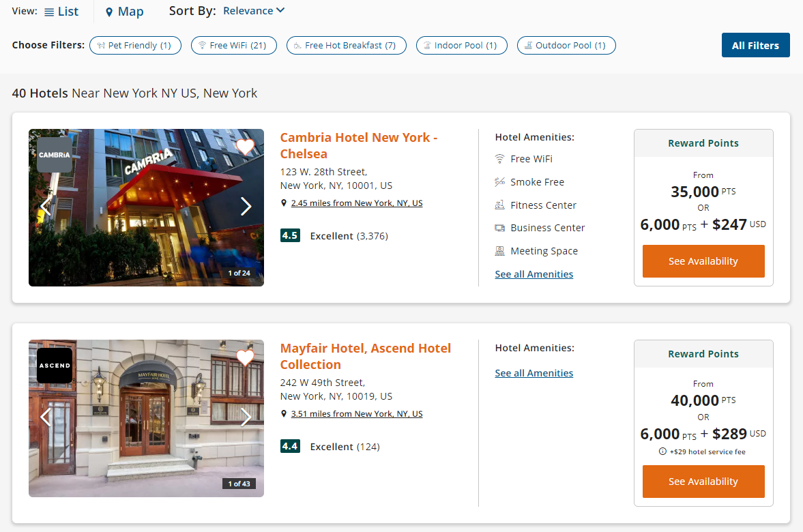Favorite Cambria Hotel with heart icon
This screenshot has width=803, height=532.
[245, 147]
